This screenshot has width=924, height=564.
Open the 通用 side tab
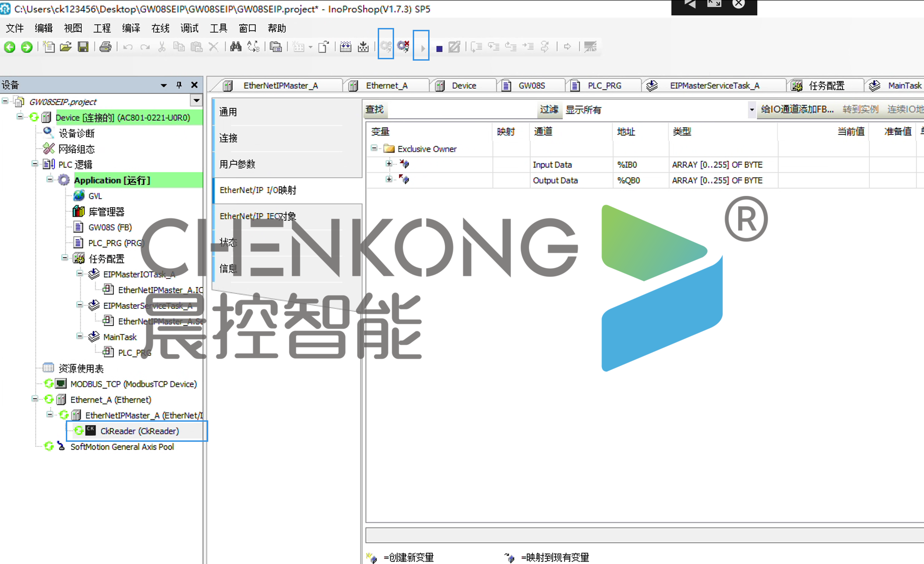click(288, 112)
